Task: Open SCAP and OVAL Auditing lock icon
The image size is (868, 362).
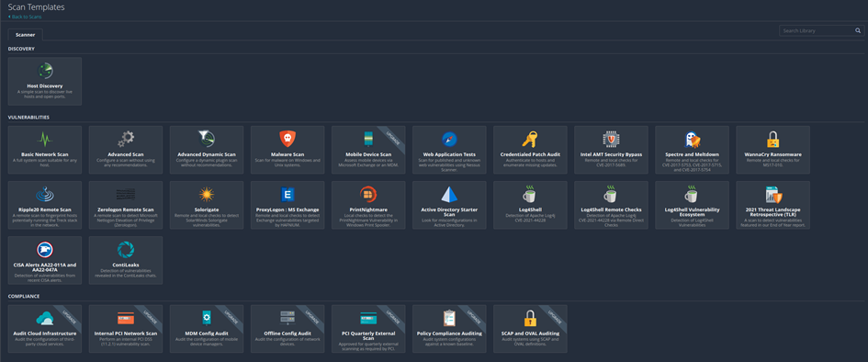Action: (530, 318)
